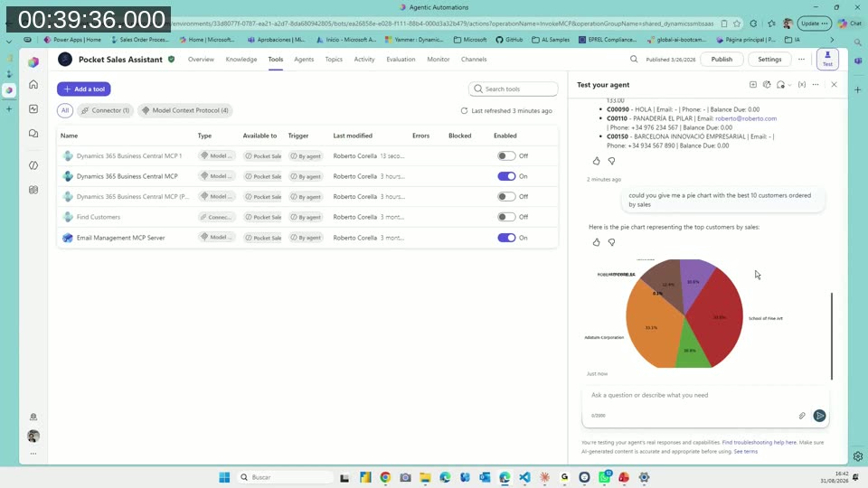
Task: Open the variables (x) icon in test panel
Action: click(802, 85)
